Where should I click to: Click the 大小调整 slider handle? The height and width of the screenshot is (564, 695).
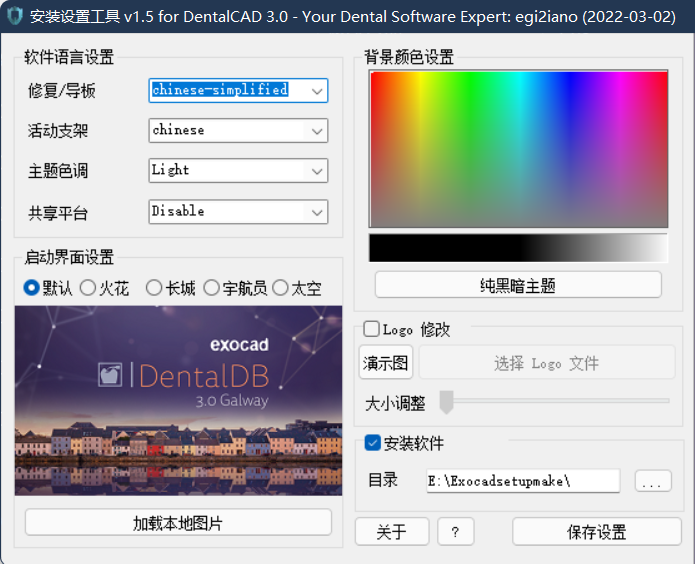coord(446,401)
